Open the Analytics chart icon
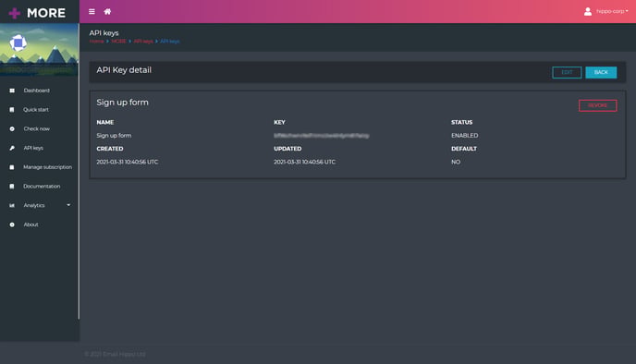The image size is (636, 364). [12, 205]
